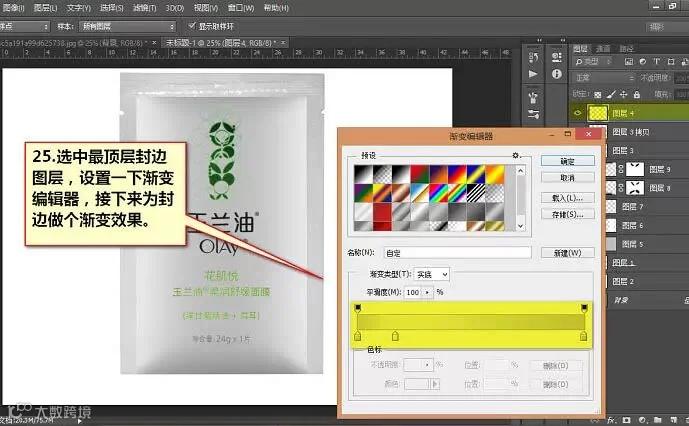Switch to the 通道 panel tab
Image resolution: width=689 pixels, height=426 pixels.
point(603,48)
